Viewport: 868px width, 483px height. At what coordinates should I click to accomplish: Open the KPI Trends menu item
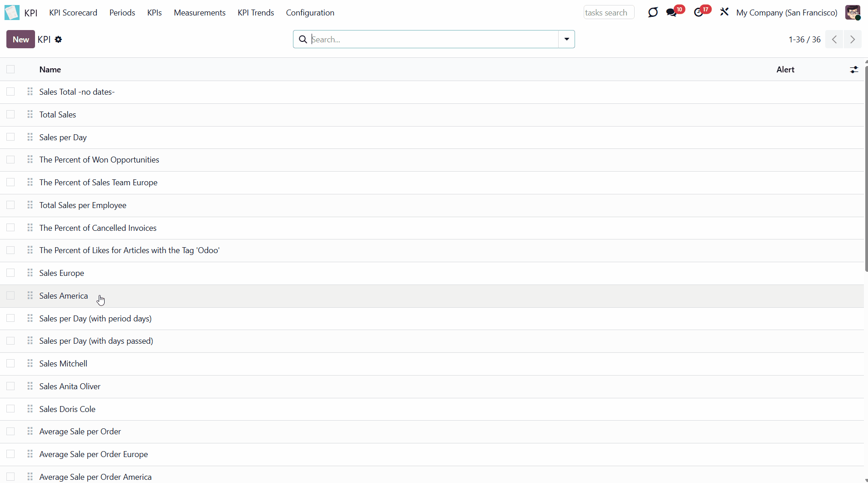(256, 13)
